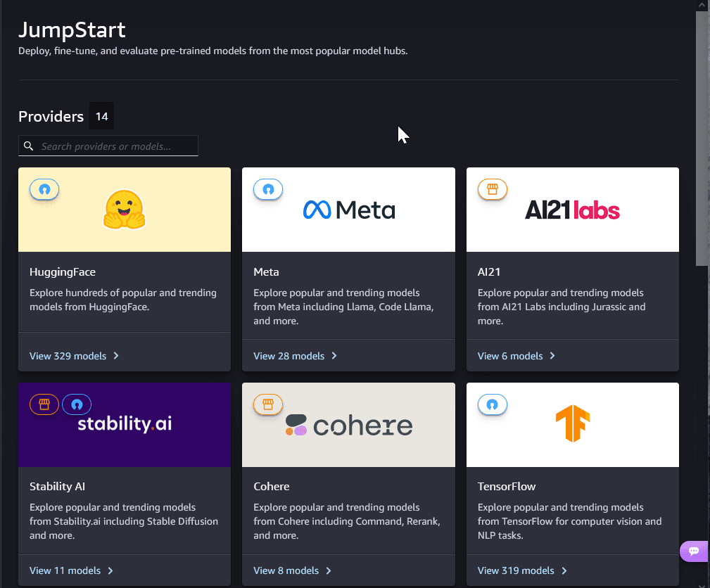
Task: Select the AI21 card title
Action: [489, 272]
